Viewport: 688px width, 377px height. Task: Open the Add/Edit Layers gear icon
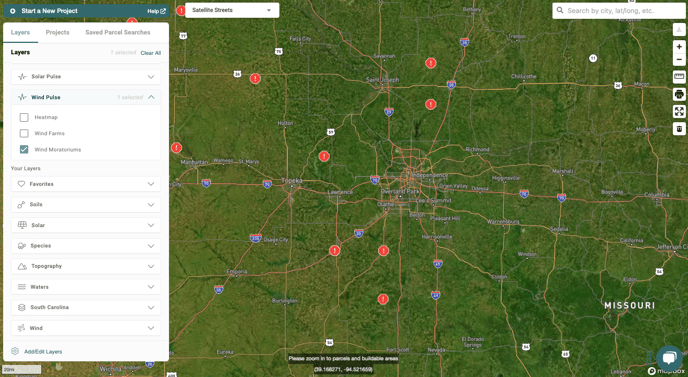(x=15, y=351)
